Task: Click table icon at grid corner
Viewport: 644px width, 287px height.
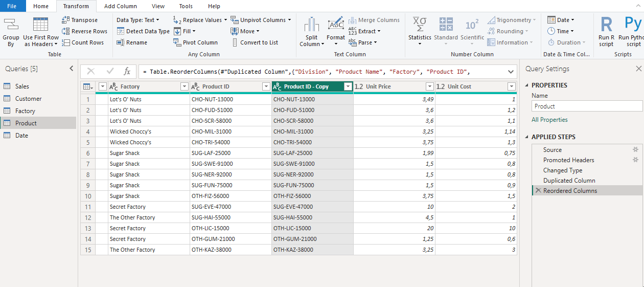Action: coord(87,86)
